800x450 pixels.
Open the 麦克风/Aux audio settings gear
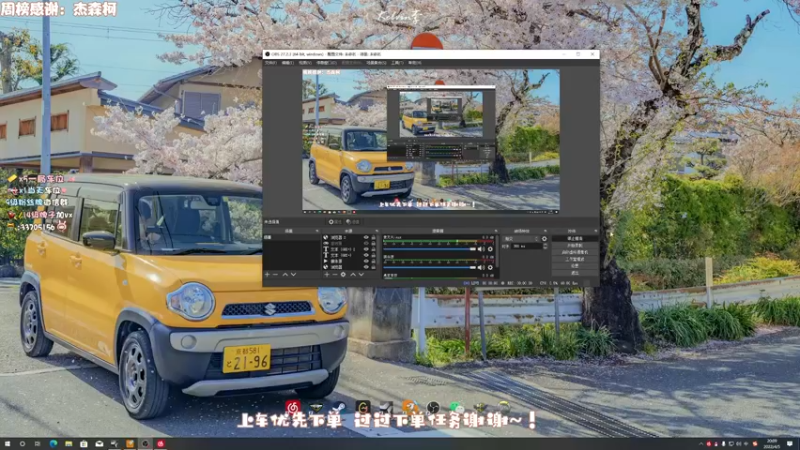click(490, 249)
